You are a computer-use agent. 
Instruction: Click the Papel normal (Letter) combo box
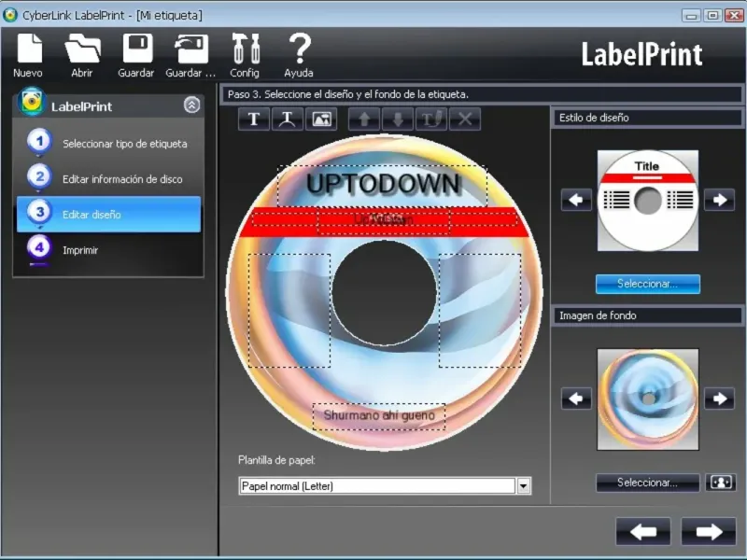pyautogui.click(x=377, y=485)
